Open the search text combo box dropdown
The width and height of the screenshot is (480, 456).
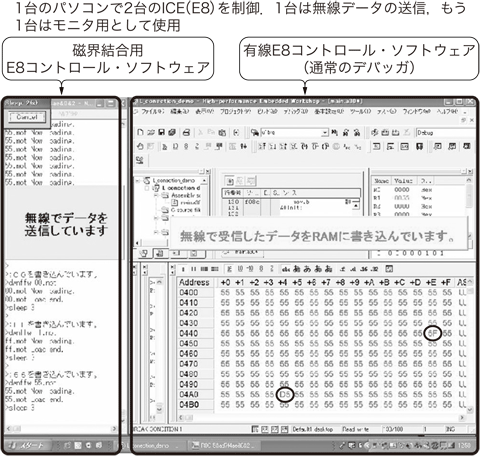(x=325, y=132)
